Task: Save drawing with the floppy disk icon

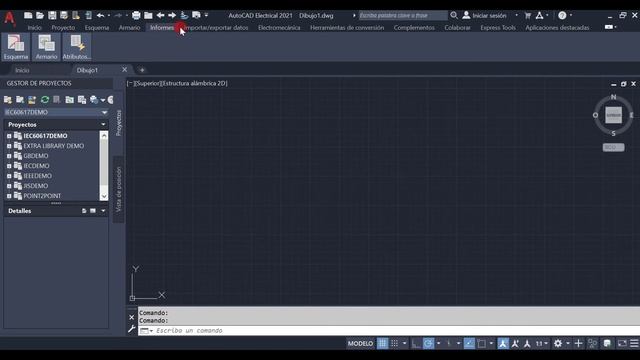Action: pyautogui.click(x=52, y=16)
